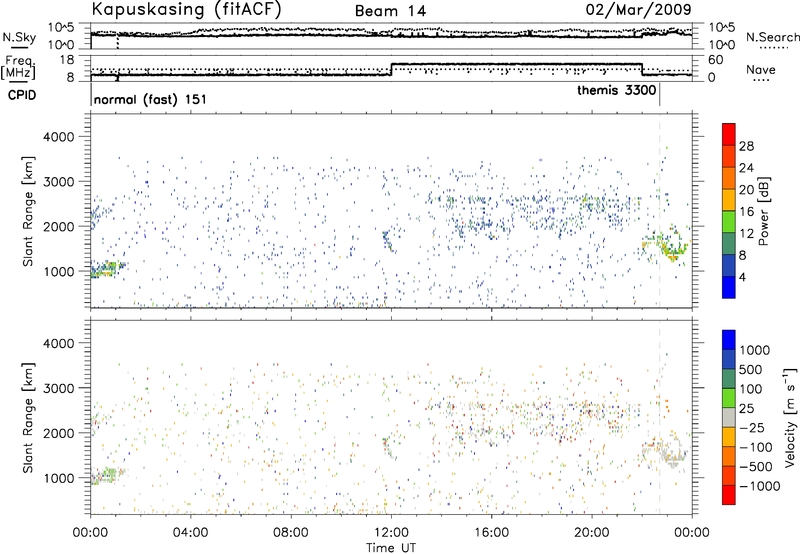Click the 'themis 3300' CPID text
This screenshot has height=554, width=800.
(617, 91)
